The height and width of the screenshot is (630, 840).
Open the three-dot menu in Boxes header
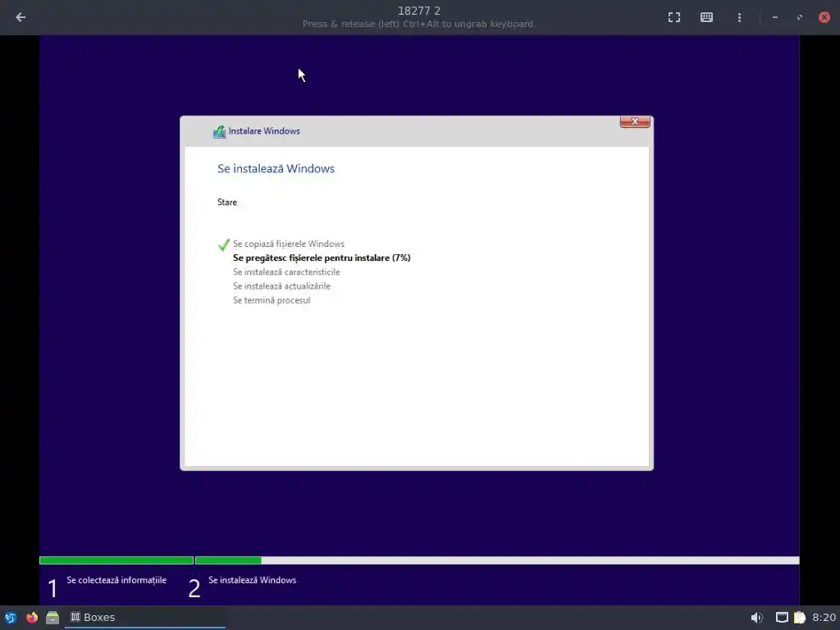739,17
